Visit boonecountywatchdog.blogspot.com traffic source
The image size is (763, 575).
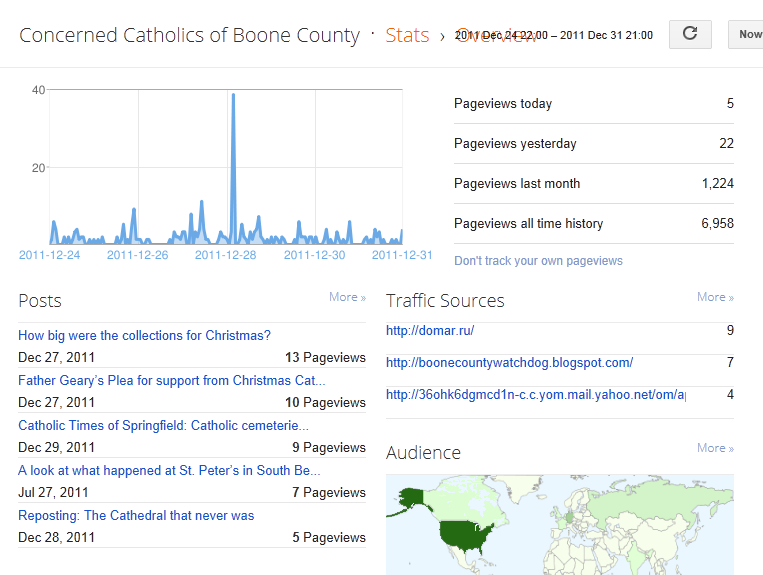tap(509, 363)
